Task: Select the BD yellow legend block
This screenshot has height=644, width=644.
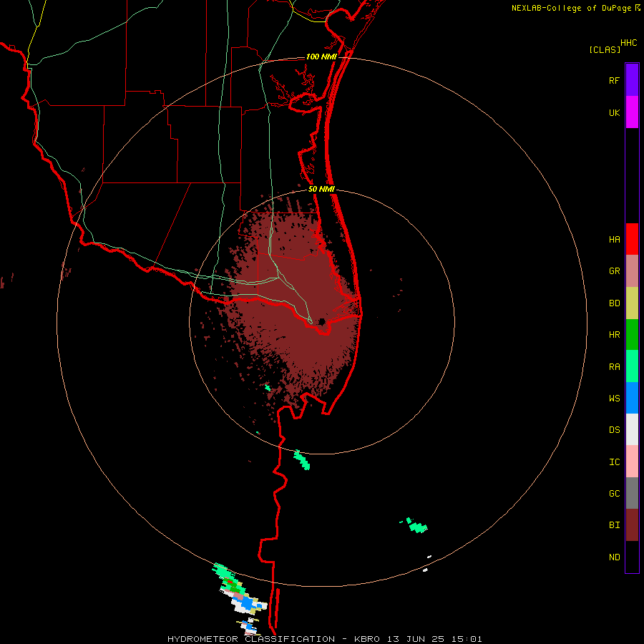Action: pyautogui.click(x=632, y=303)
